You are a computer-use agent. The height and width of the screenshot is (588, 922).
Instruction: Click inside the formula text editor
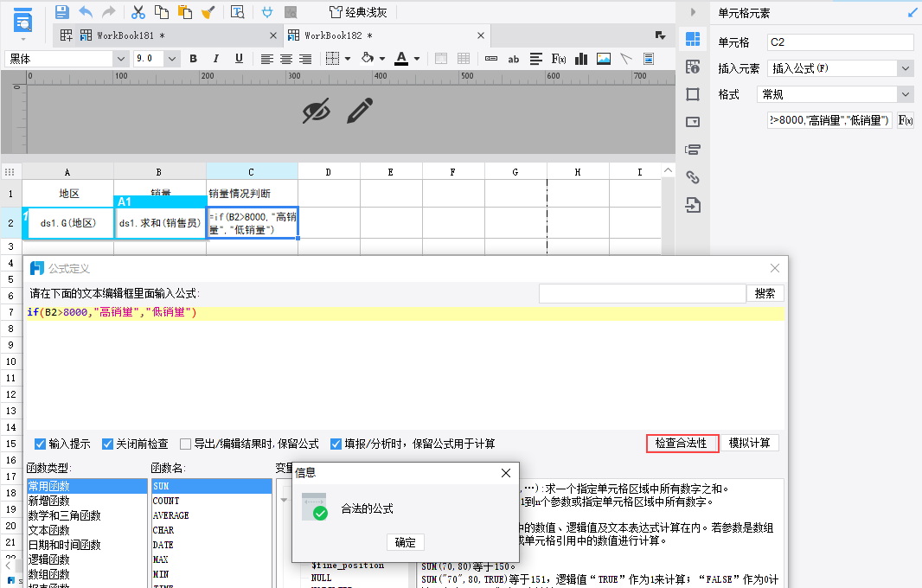pos(405,367)
